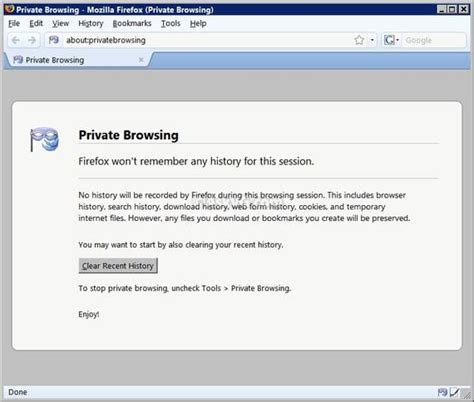Maximize the Firefox window

pyautogui.click(x=452, y=9)
